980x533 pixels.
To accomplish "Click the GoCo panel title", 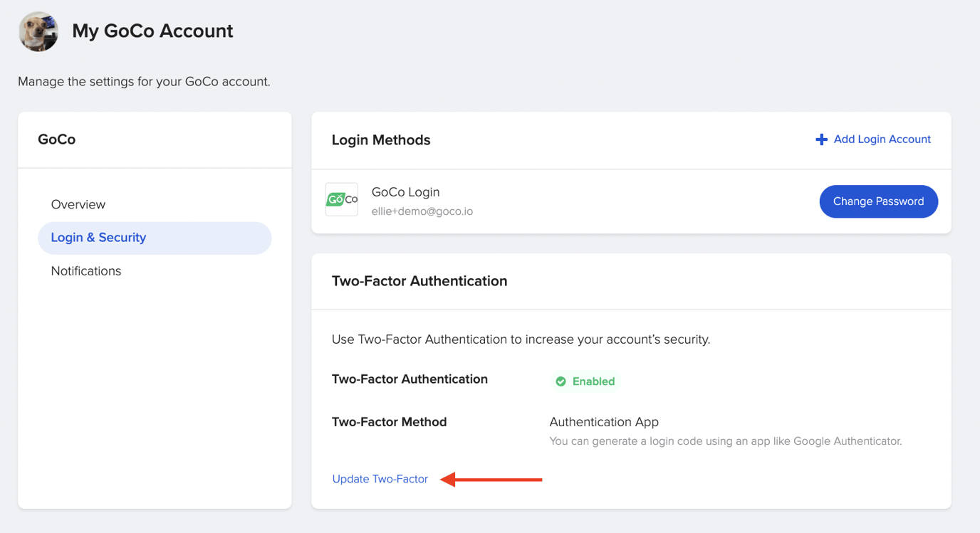I will [56, 139].
